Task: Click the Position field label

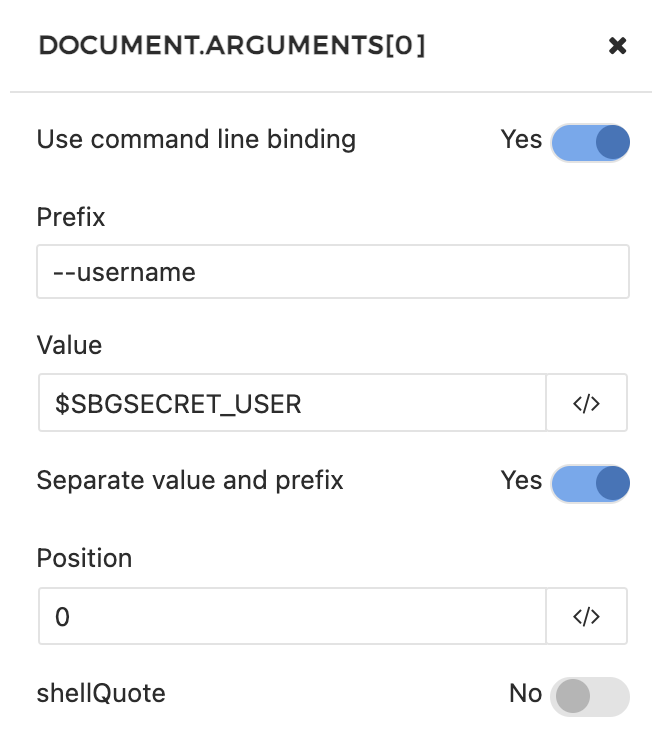Action: coord(84,558)
